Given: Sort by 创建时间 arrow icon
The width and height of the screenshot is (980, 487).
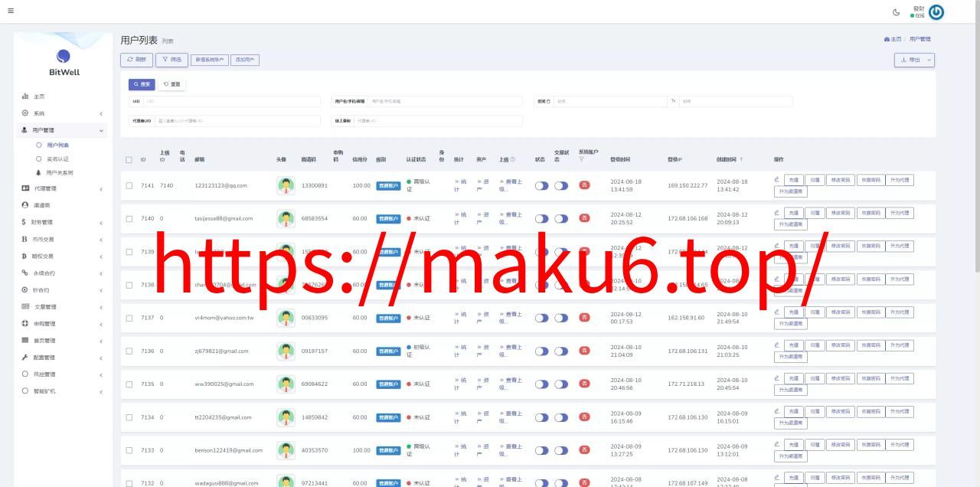Looking at the screenshot, I should click(741, 159).
